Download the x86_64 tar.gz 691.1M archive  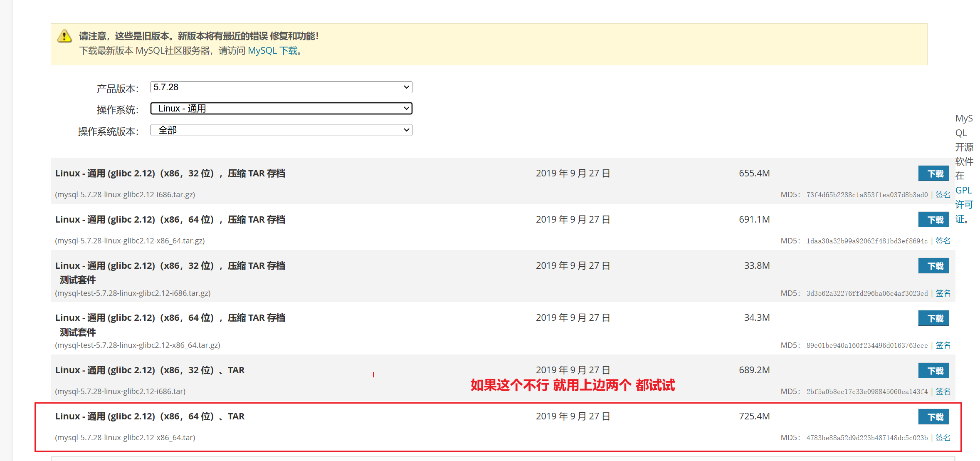coord(933,220)
